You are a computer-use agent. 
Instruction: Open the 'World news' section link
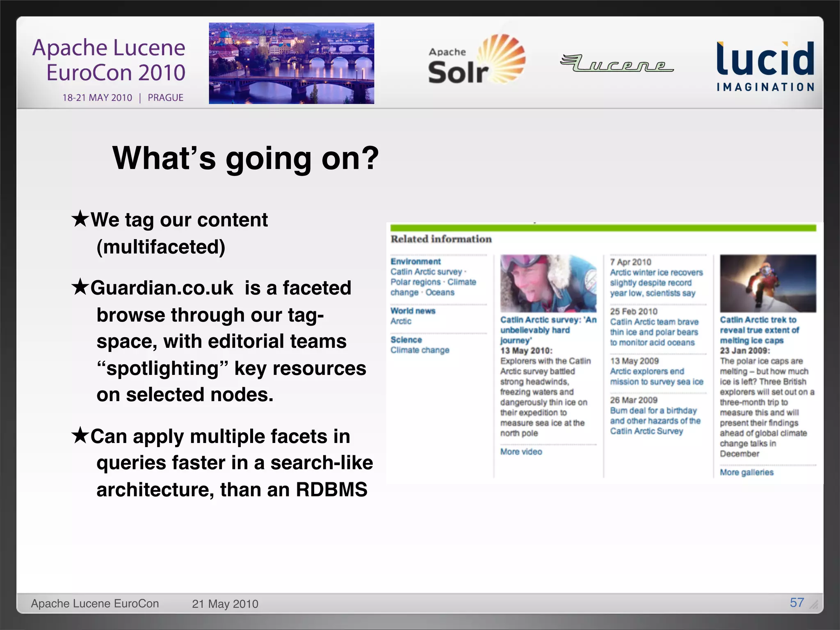(x=413, y=310)
